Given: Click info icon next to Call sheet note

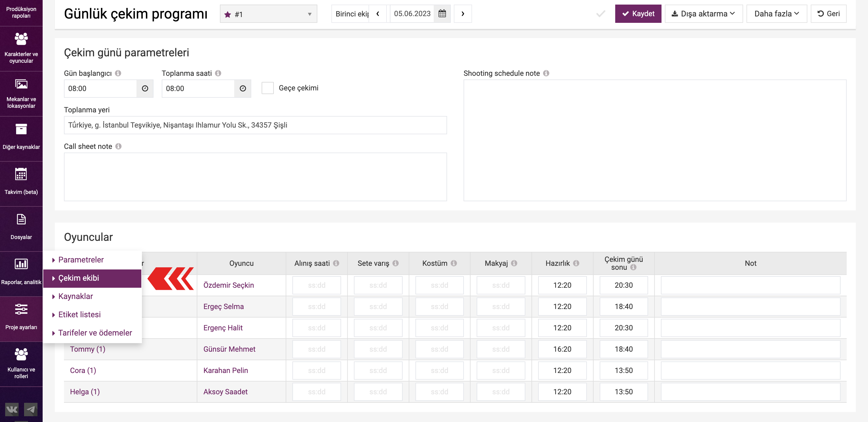Looking at the screenshot, I should [118, 146].
